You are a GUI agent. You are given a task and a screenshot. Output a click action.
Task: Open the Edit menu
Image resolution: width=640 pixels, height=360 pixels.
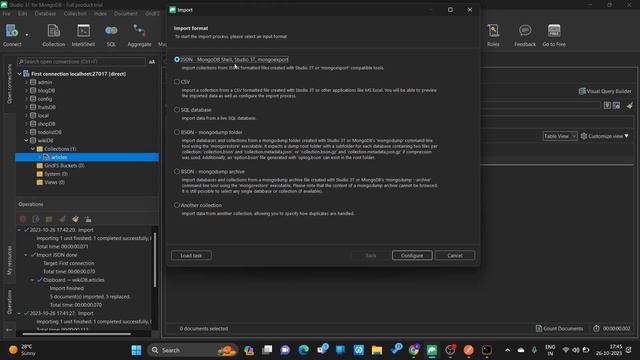pyautogui.click(x=22, y=13)
